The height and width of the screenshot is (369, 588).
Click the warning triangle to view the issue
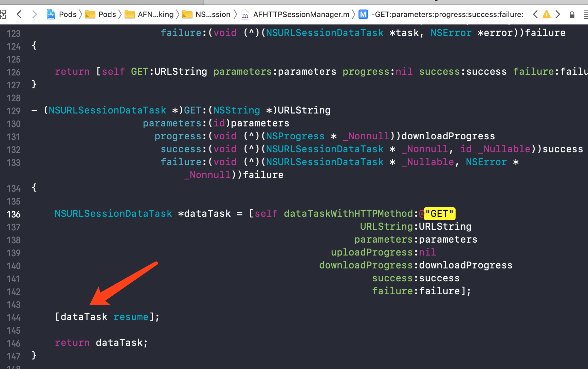click(546, 14)
